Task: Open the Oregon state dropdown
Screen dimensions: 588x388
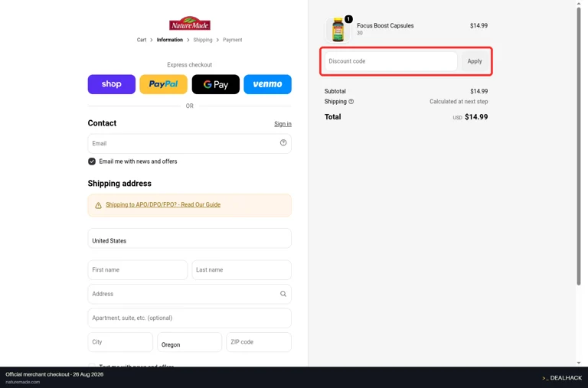Action: pyautogui.click(x=189, y=342)
